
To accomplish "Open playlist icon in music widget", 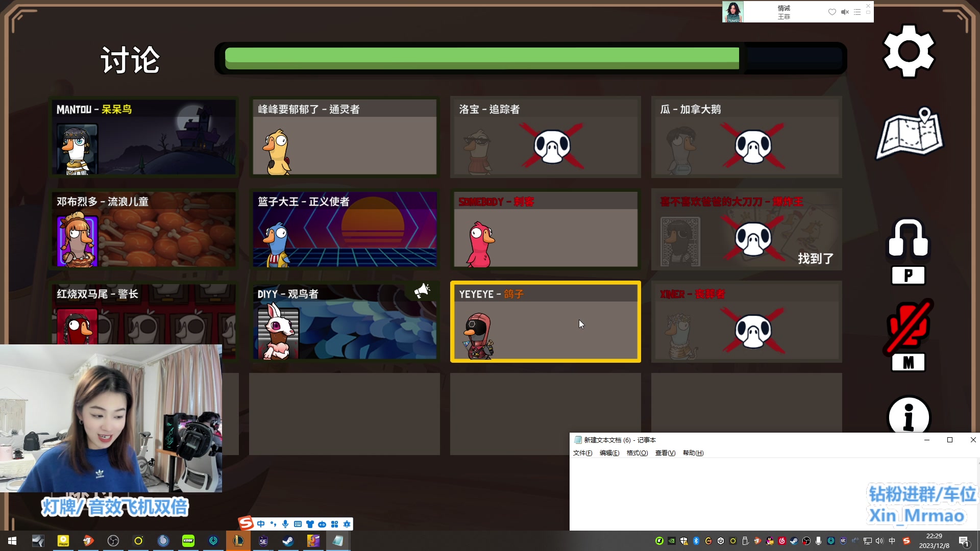I will pos(857,12).
